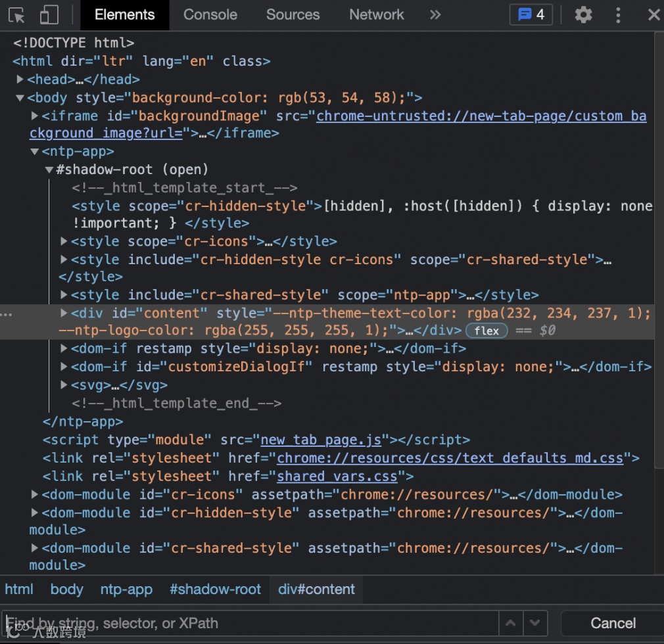Select the html_template_end comment
Viewport: 664px width, 644px height.
(x=177, y=403)
